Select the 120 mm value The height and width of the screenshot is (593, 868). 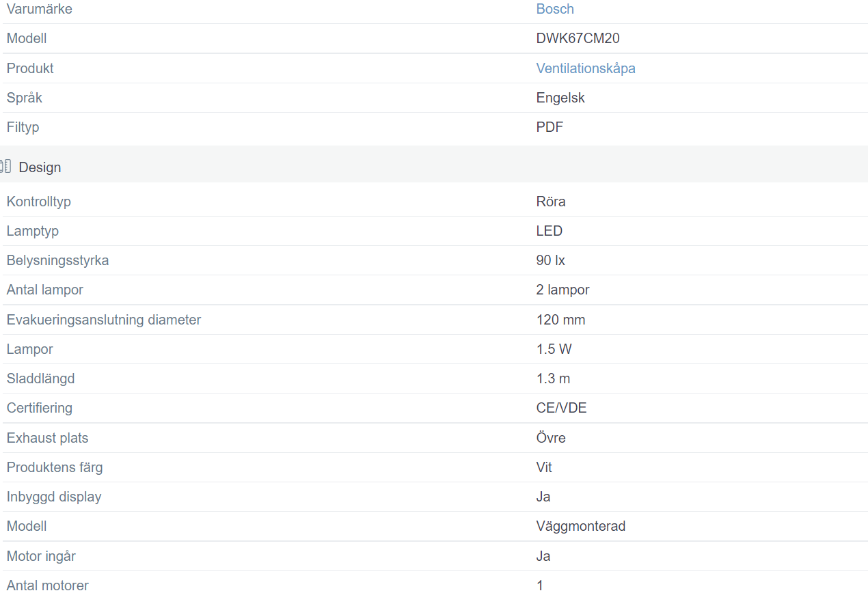(561, 320)
